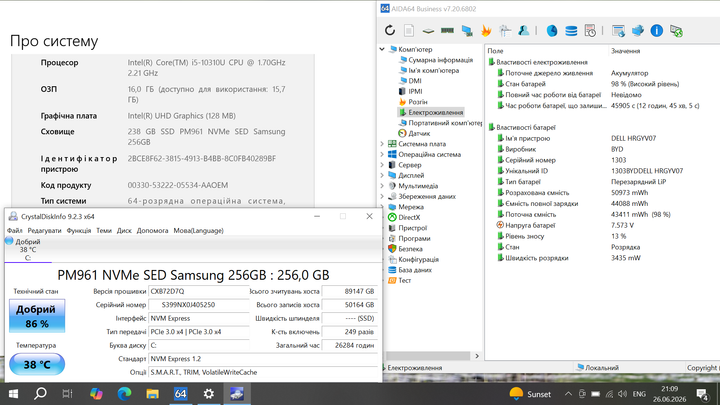Select База даних tree item
The height and width of the screenshot is (405, 720).
415,270
